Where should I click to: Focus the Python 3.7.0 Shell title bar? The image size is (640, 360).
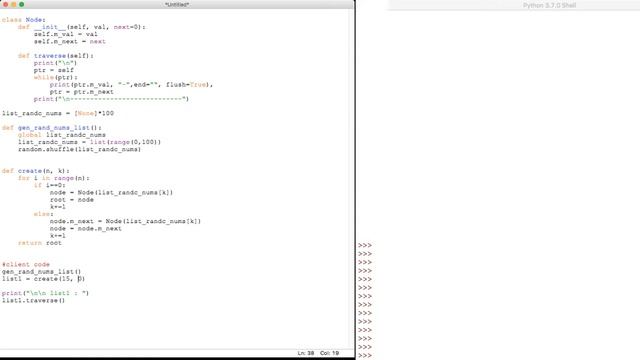coord(549,5)
